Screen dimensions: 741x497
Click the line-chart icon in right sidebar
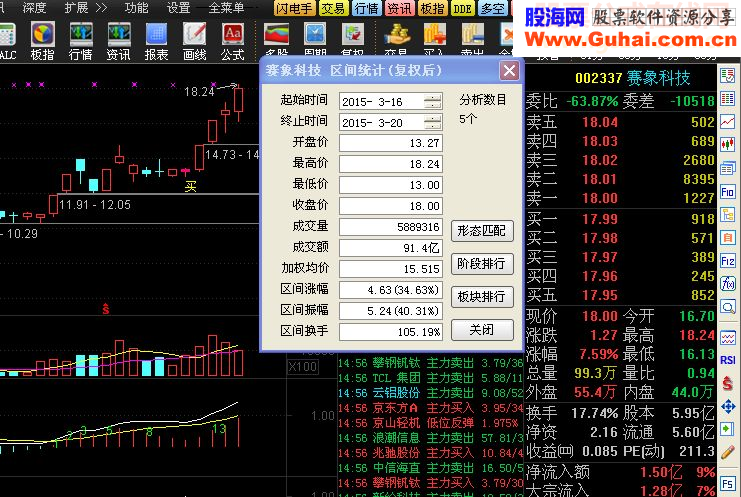tap(728, 121)
